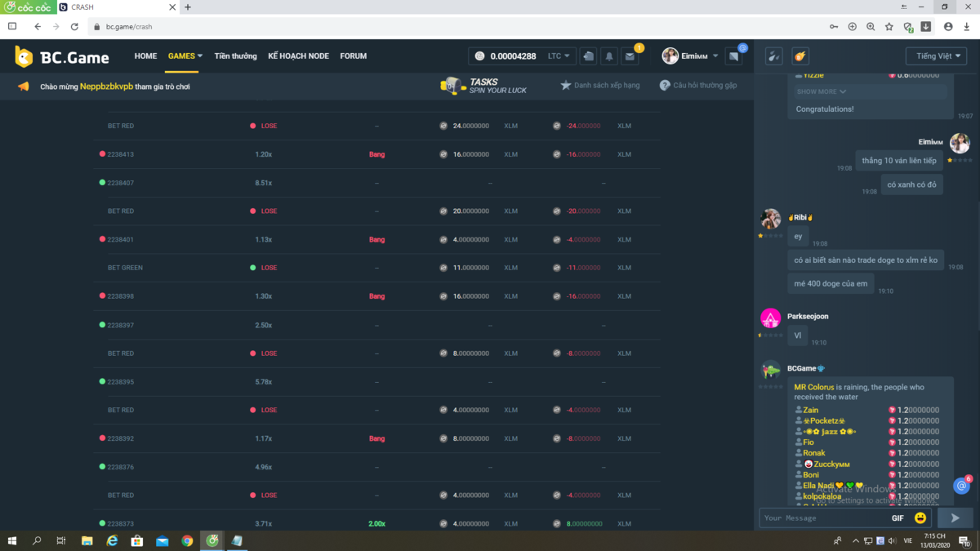Expand SHOW MORE in chat rain list
This screenshot has width=980, height=551.
click(822, 91)
